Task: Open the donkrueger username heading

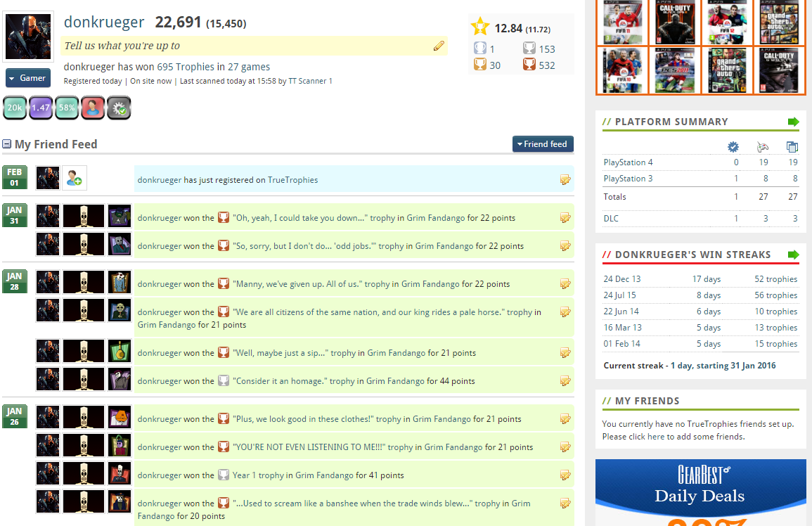Action: click(x=104, y=23)
